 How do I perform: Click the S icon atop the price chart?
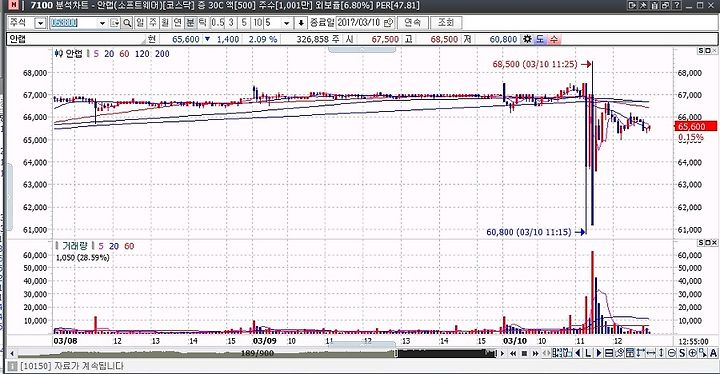[x=701, y=50]
